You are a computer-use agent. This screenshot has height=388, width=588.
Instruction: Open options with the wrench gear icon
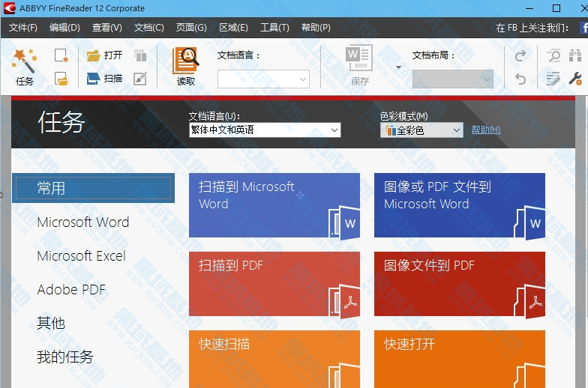574,79
